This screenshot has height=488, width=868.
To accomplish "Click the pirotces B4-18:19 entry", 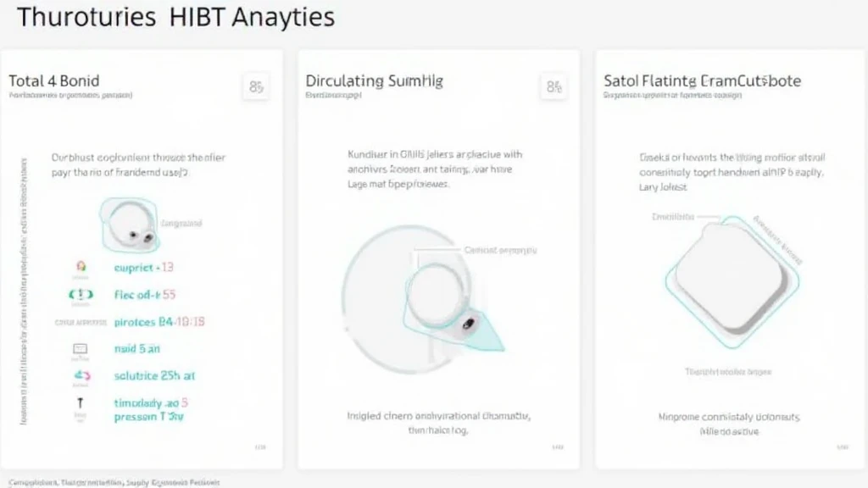I will tap(159, 322).
